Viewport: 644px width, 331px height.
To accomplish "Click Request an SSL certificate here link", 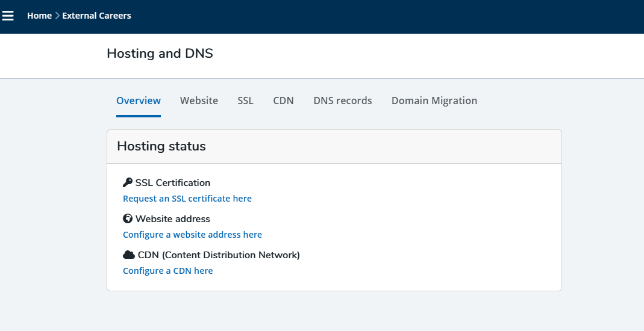I will point(187,199).
